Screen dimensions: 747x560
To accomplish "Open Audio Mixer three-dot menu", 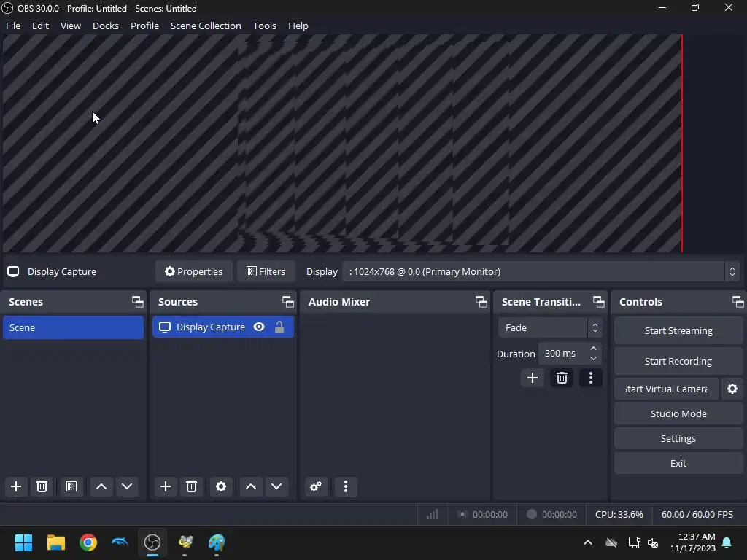I will (346, 486).
